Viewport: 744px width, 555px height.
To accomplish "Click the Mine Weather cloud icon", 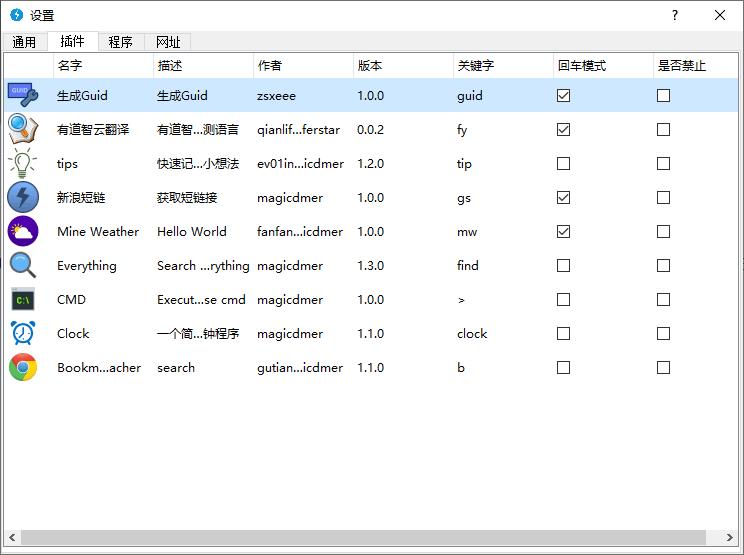I will [23, 232].
